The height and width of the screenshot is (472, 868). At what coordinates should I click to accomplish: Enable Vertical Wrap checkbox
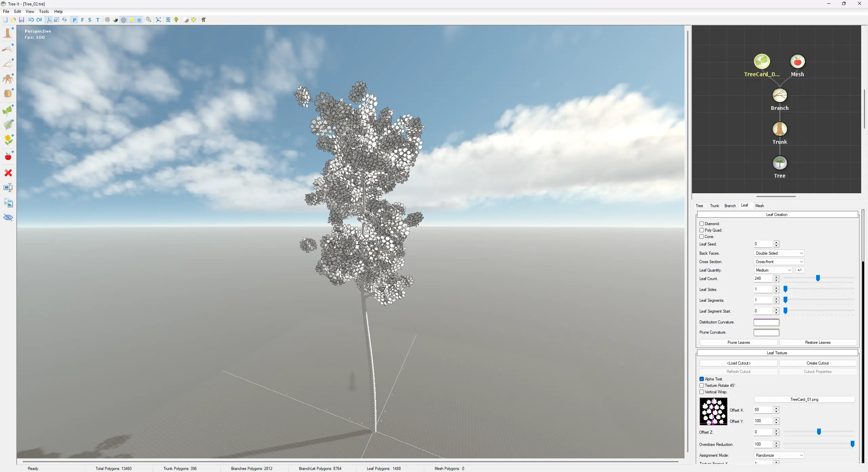click(702, 392)
